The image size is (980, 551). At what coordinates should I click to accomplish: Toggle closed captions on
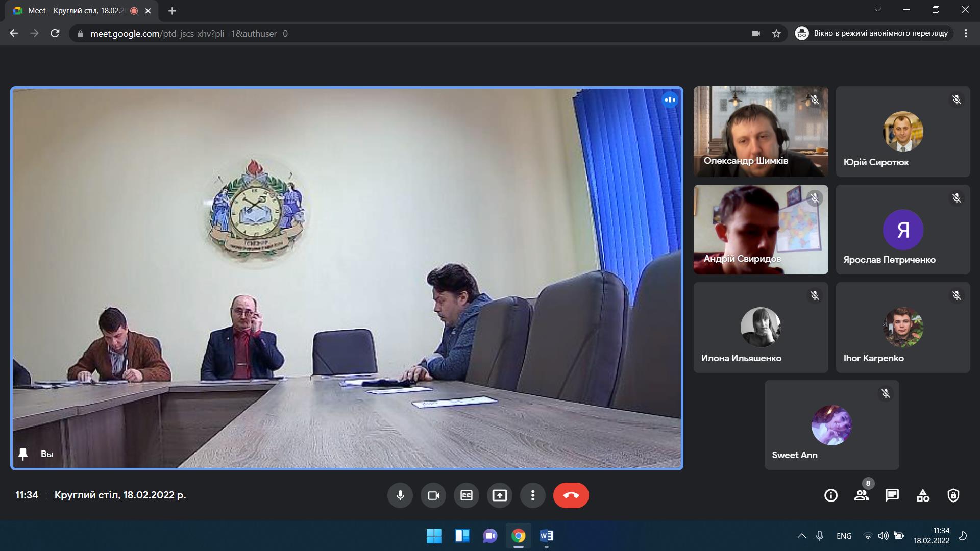467,495
